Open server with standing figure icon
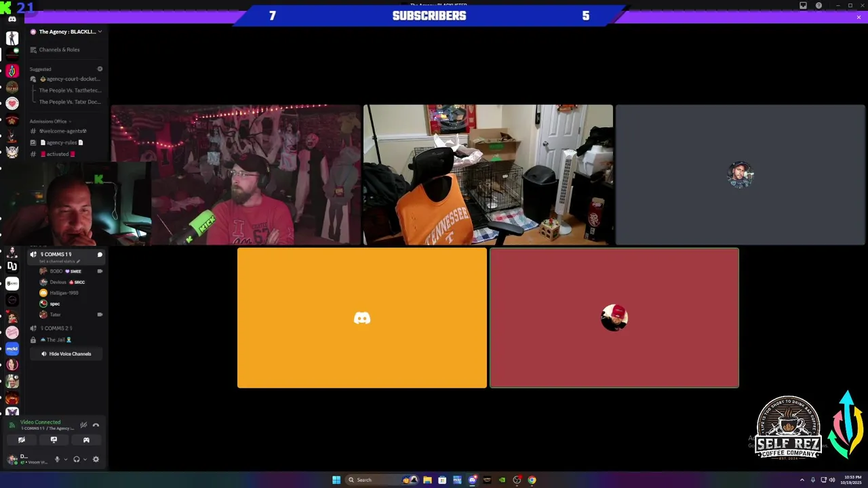868x488 pixels. 12,38
